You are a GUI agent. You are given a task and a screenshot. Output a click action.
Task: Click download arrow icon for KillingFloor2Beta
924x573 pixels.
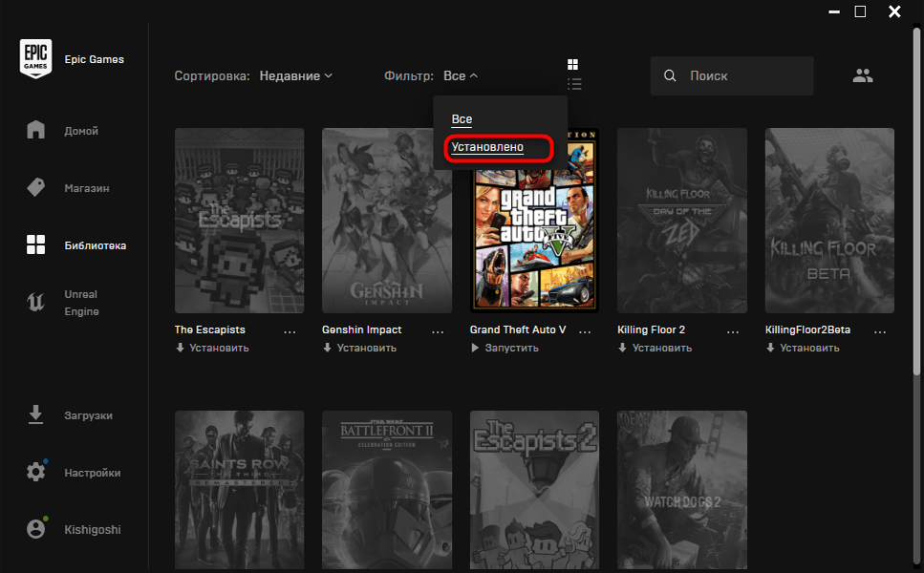(x=770, y=348)
